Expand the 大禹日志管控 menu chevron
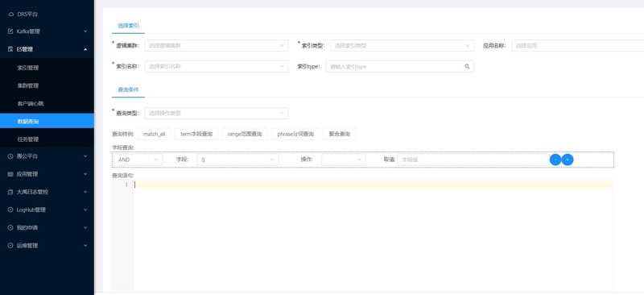 coord(85,192)
